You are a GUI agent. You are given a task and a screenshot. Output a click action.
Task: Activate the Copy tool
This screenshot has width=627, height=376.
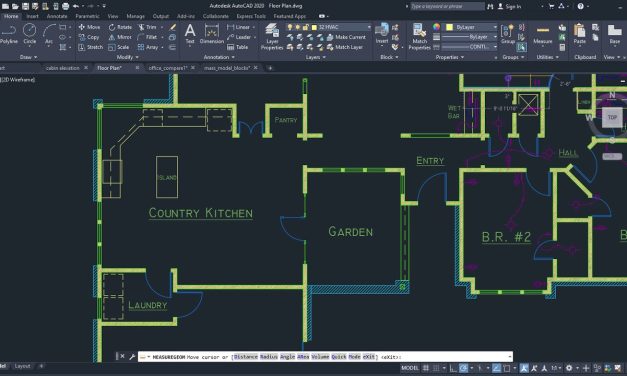click(89, 37)
